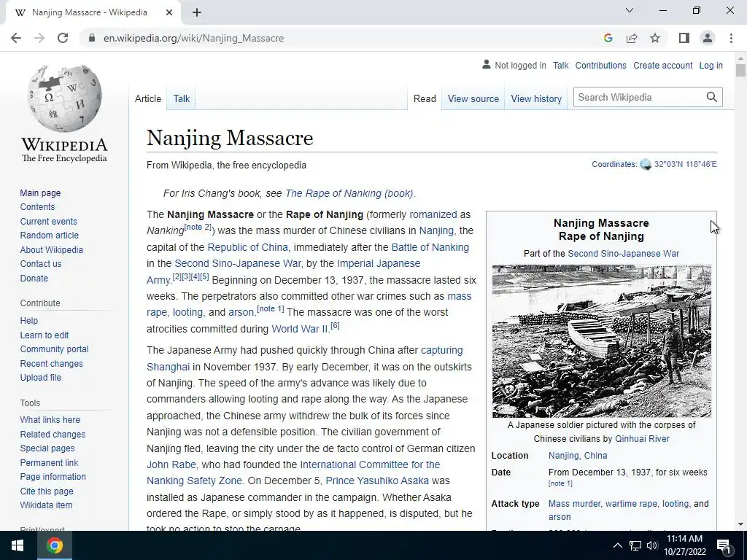Click the search magnifier icon
This screenshot has width=747, height=560.
[x=712, y=97]
